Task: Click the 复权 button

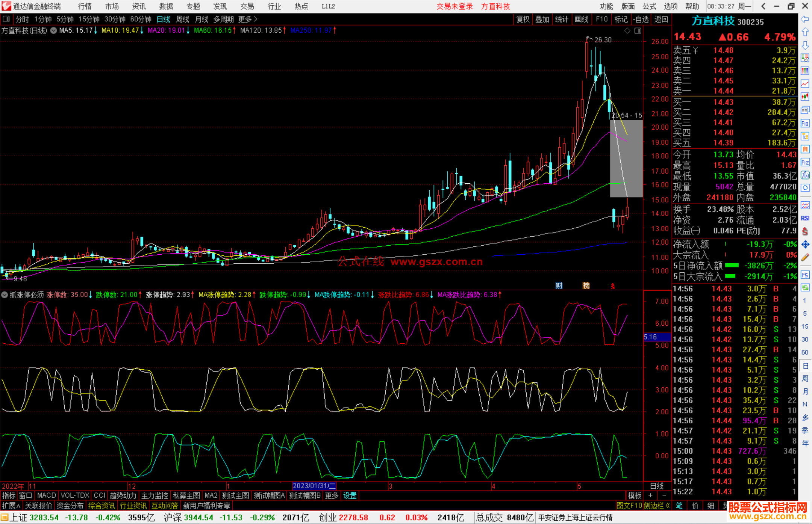Action: [523, 19]
